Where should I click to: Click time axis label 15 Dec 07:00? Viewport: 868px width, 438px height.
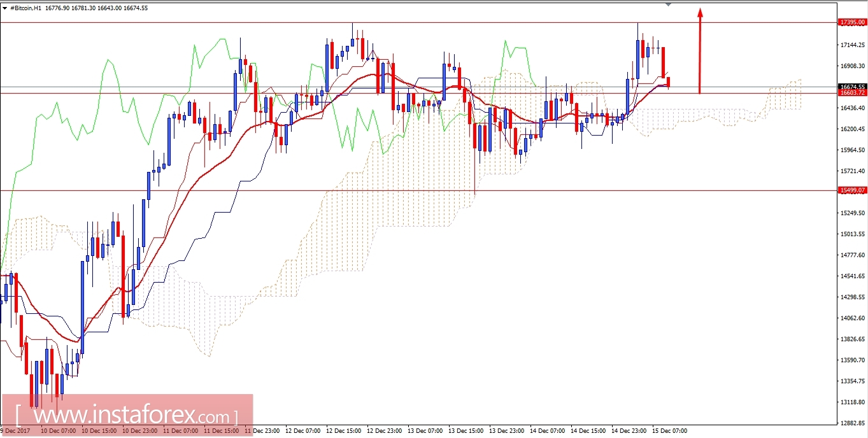point(669,431)
